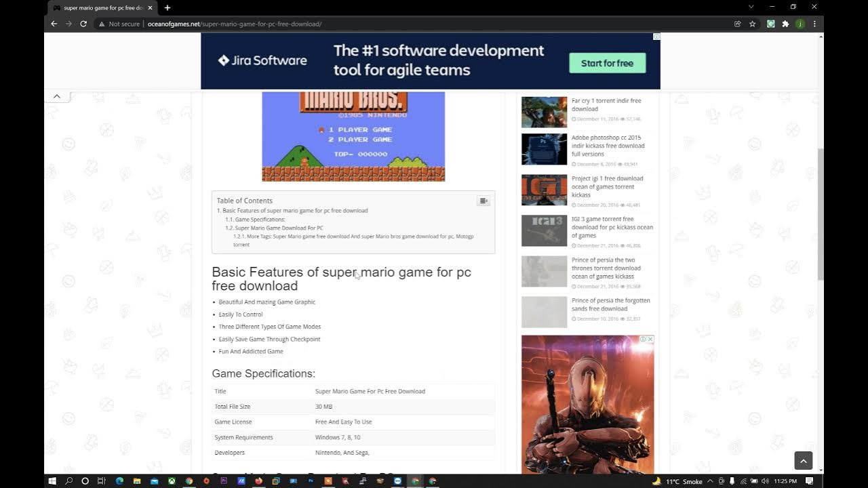Open the volume speaker tray icon
This screenshot has height=488, width=868.
(765, 481)
